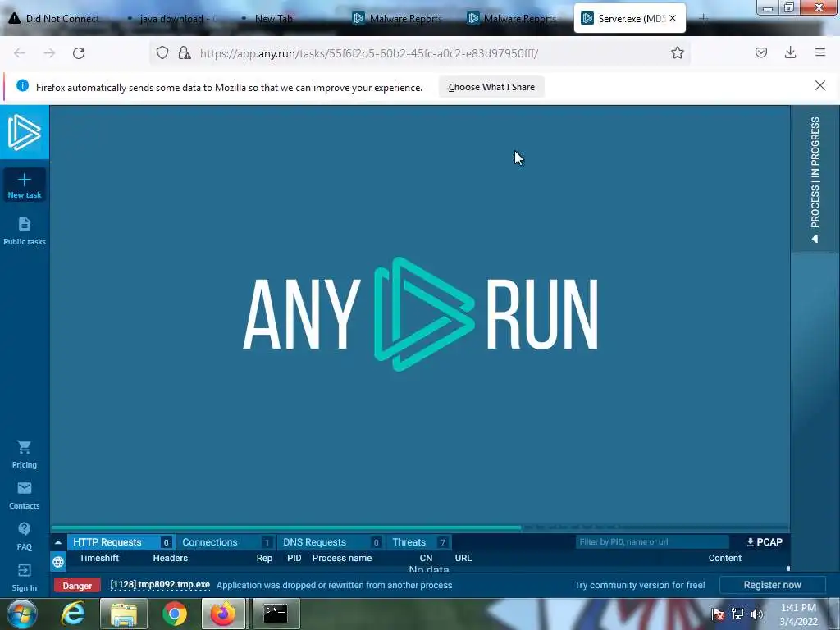Click the Headers column header
Viewport: 840px width, 630px height.
(171, 558)
